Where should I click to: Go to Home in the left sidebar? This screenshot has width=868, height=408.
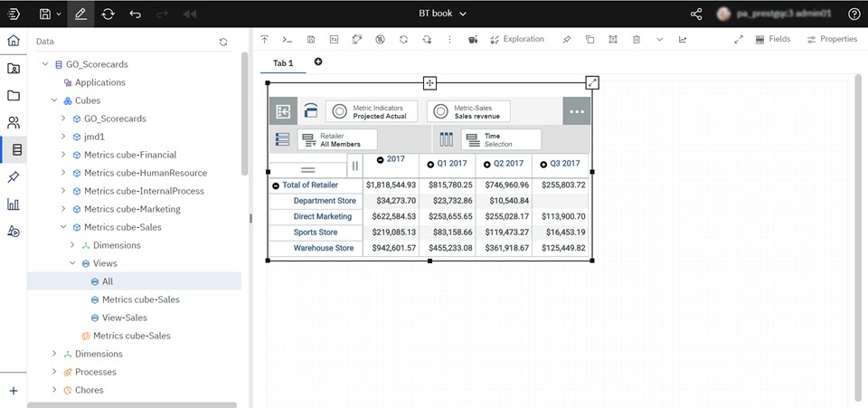coord(14,41)
